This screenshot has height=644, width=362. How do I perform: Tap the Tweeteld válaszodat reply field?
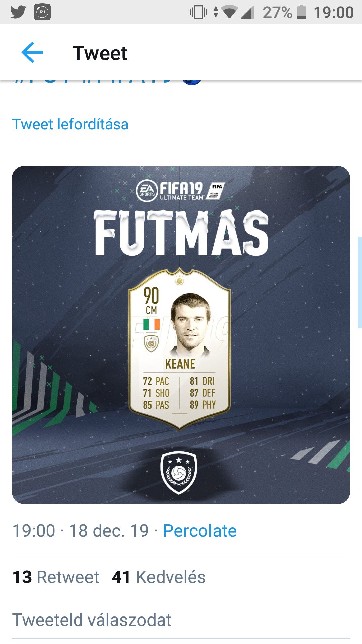(x=181, y=620)
